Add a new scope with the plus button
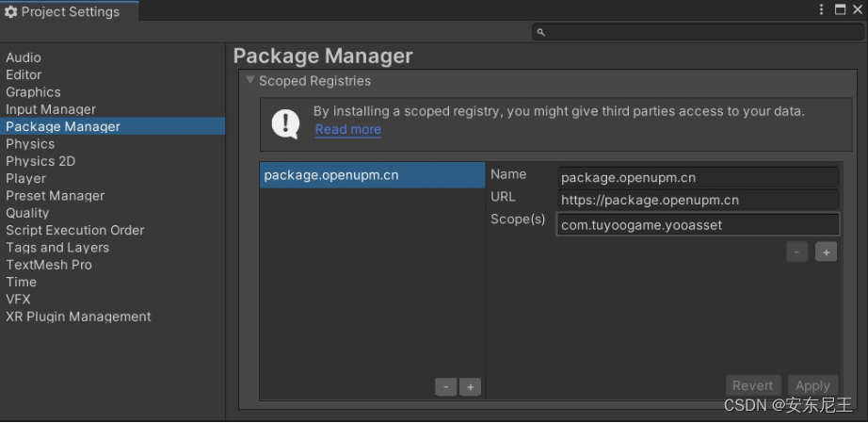This screenshot has width=868, height=423. pos(826,252)
